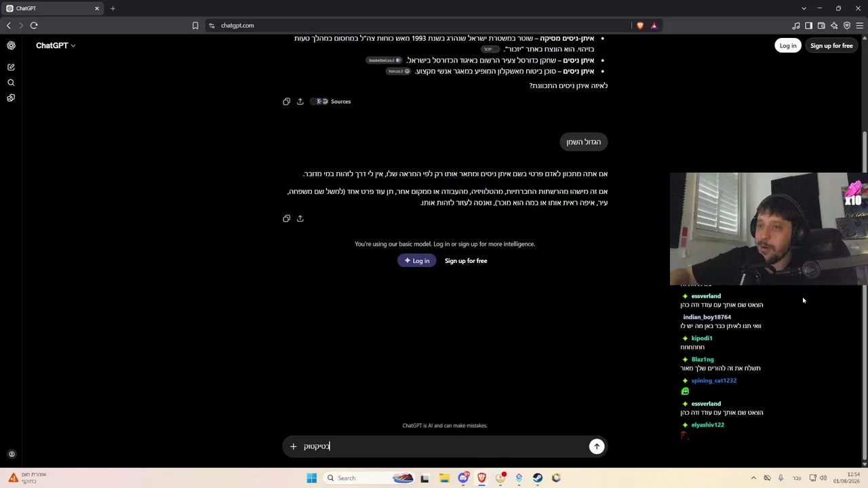Open search chats icon in sidebar
Screen dimensions: 868x488
[11, 83]
